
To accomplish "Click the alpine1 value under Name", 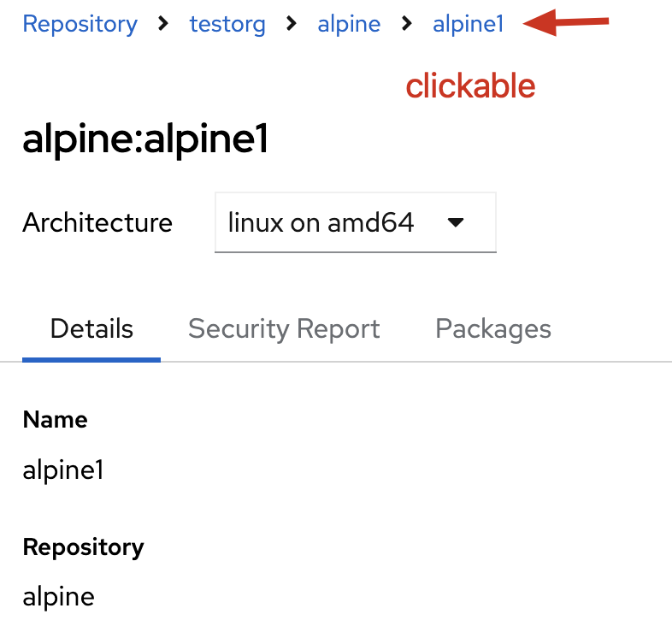I will (63, 470).
